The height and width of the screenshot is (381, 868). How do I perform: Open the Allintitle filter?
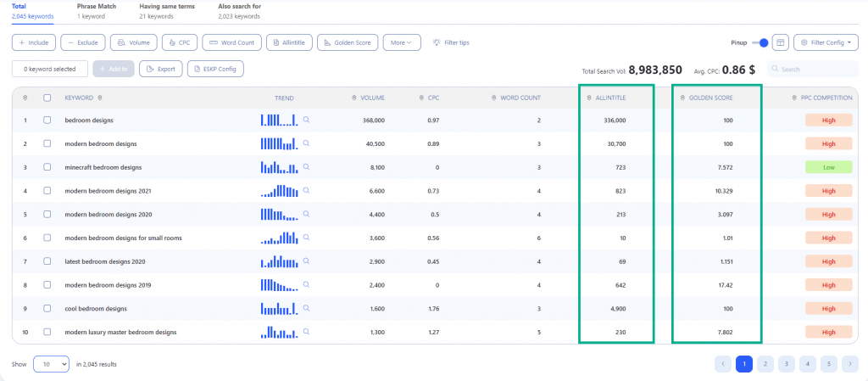coord(289,42)
